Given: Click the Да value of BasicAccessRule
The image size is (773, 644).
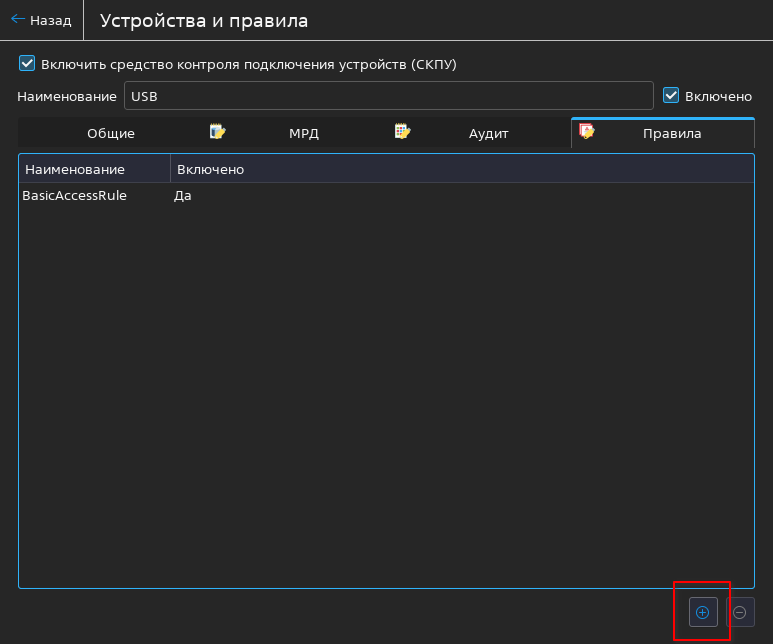Looking at the screenshot, I should pos(183,196).
